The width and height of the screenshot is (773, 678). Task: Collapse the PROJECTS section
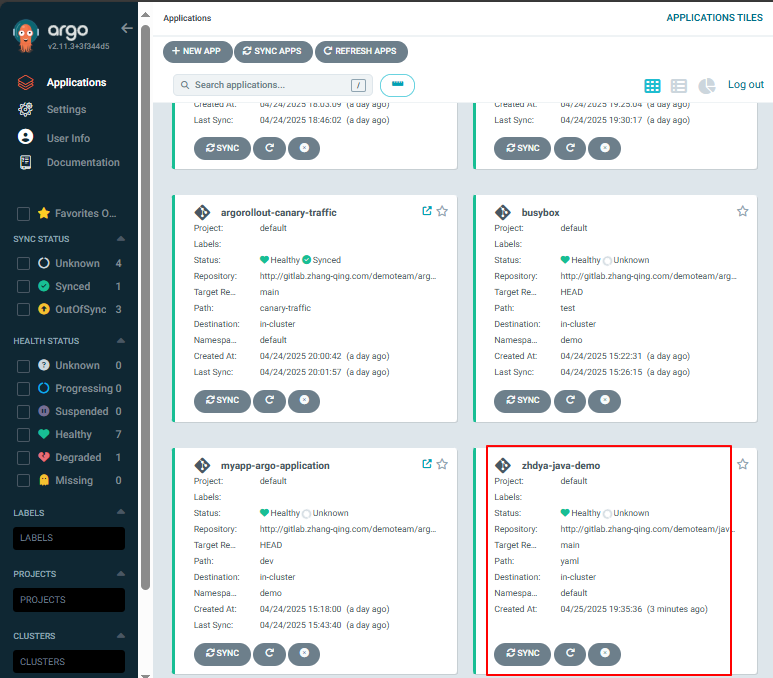[x=121, y=573]
